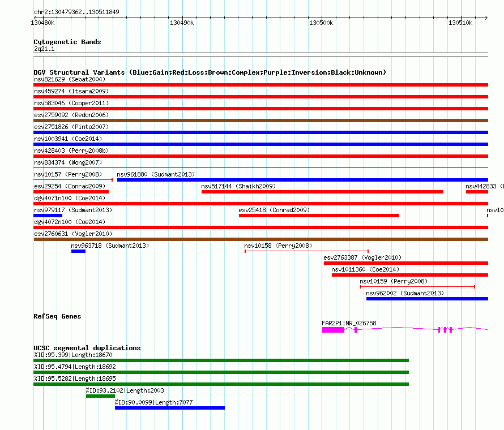Select the %ID:90.0099|Length:7077 duplication label
Screen dimensions: 504x430
153,402
